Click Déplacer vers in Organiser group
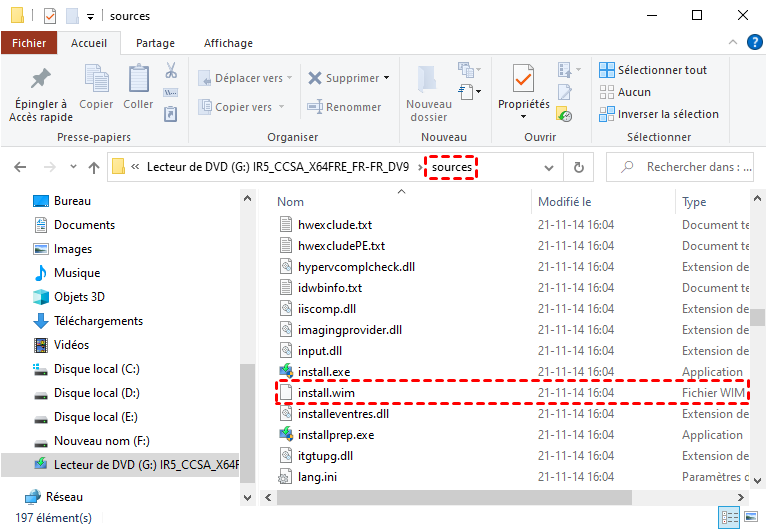767x530 pixels. [245, 78]
